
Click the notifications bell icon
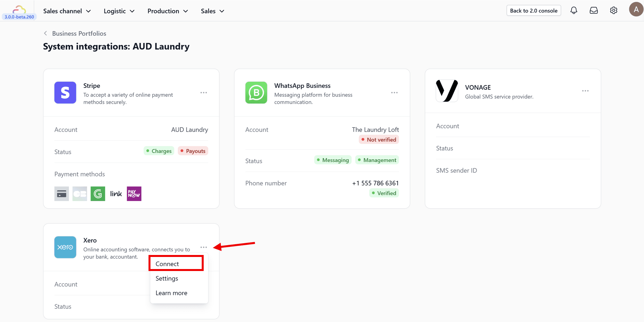(x=573, y=10)
